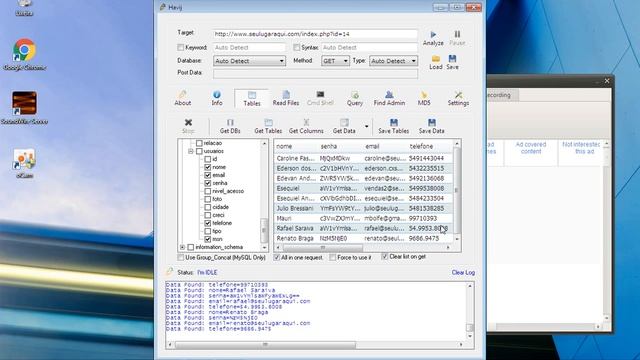Click the Get Columns icon
The width and height of the screenshot is (640, 360).
click(x=306, y=122)
